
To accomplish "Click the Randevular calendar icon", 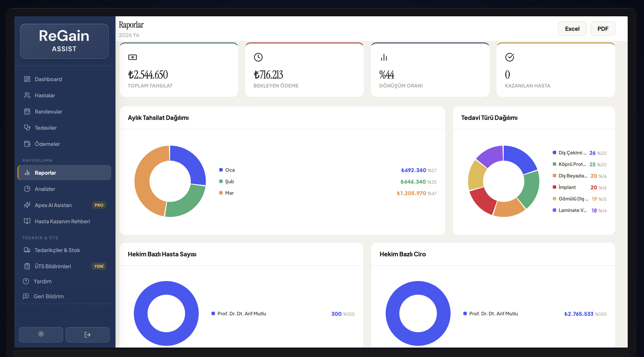I will [x=27, y=112].
